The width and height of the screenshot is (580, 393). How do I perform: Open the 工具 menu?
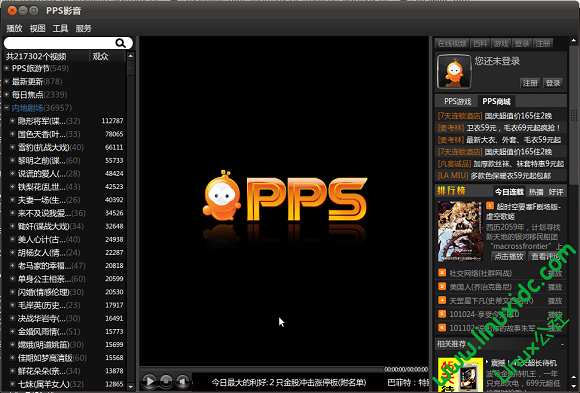(60, 28)
